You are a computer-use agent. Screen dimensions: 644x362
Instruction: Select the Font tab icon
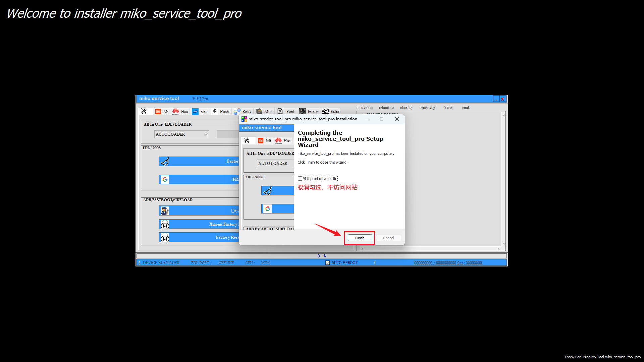(280, 112)
